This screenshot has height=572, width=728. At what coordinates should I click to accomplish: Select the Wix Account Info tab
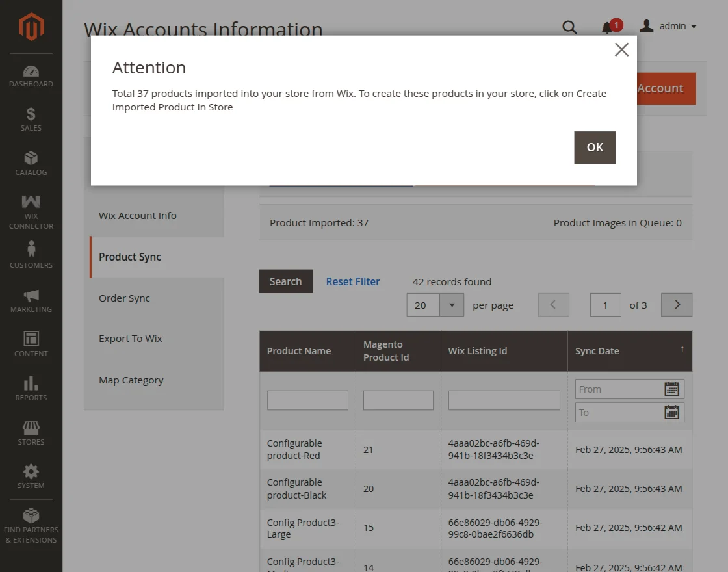[154, 216]
